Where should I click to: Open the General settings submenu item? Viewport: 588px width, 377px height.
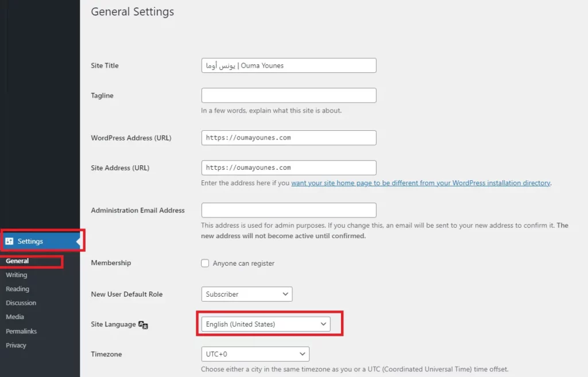17,261
